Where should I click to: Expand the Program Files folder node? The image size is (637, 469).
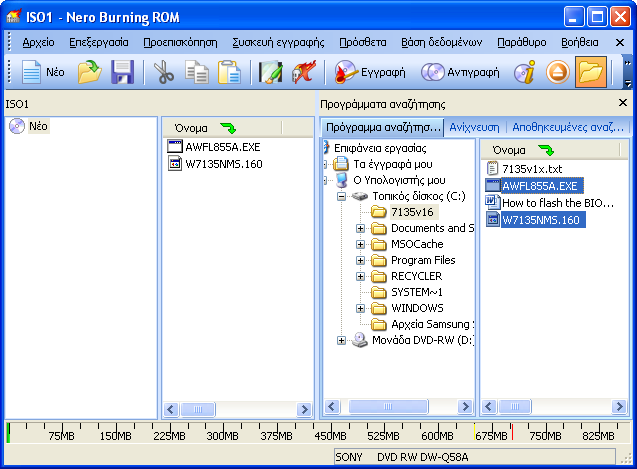[360, 260]
